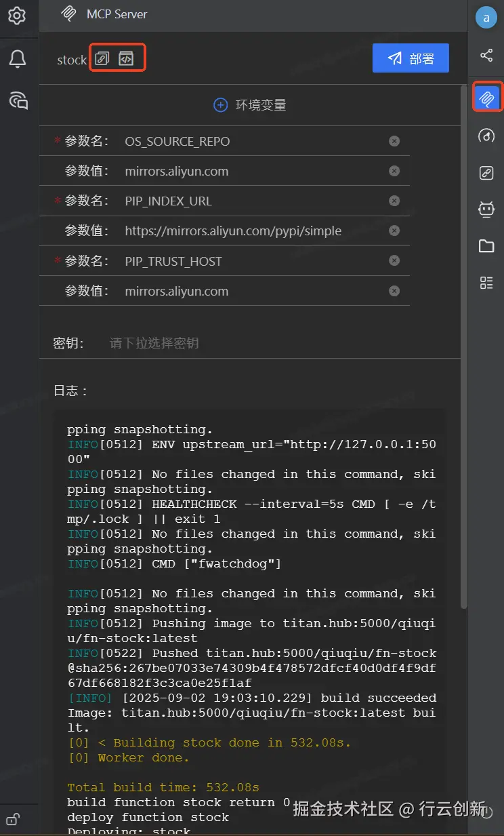Open the settings gear icon
This screenshot has height=836, width=504.
(17, 16)
